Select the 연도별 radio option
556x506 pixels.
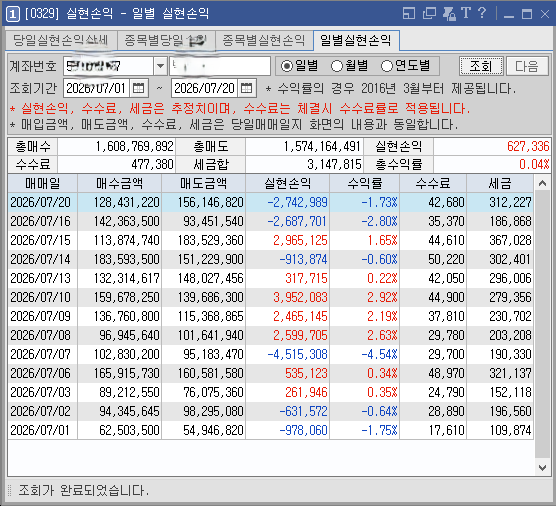pyautogui.click(x=405, y=66)
